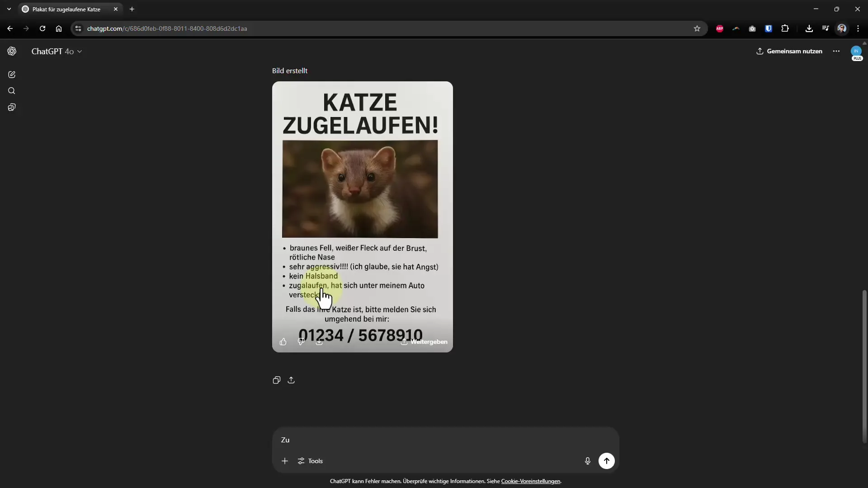This screenshot has height=488, width=868.
Task: Go back with the browser back arrow
Action: [10, 28]
